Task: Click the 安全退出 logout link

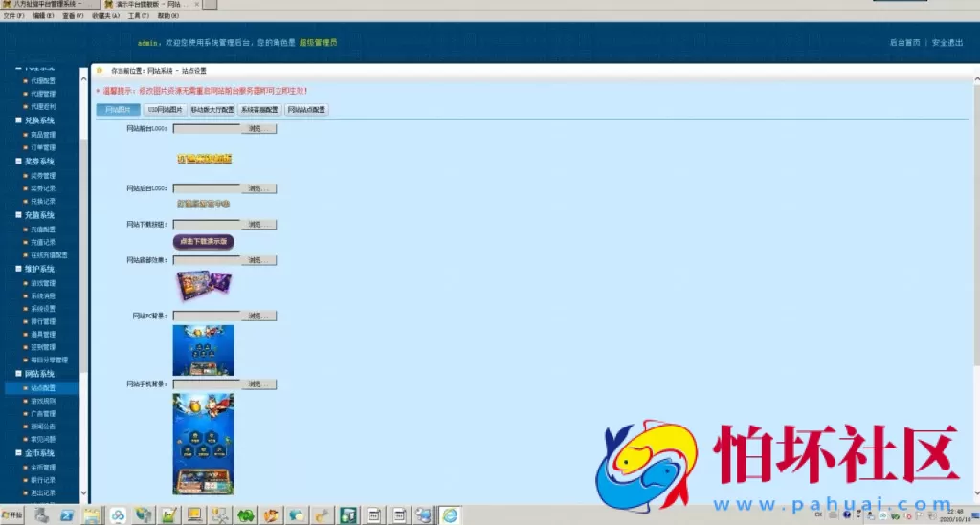Action: coord(947,43)
